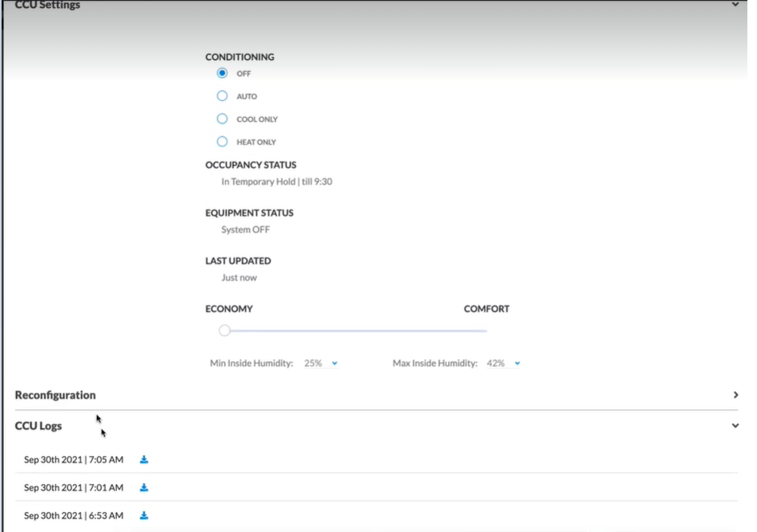The width and height of the screenshot is (757, 532).
Task: Click the 'Just now' last updated value
Action: tap(239, 277)
